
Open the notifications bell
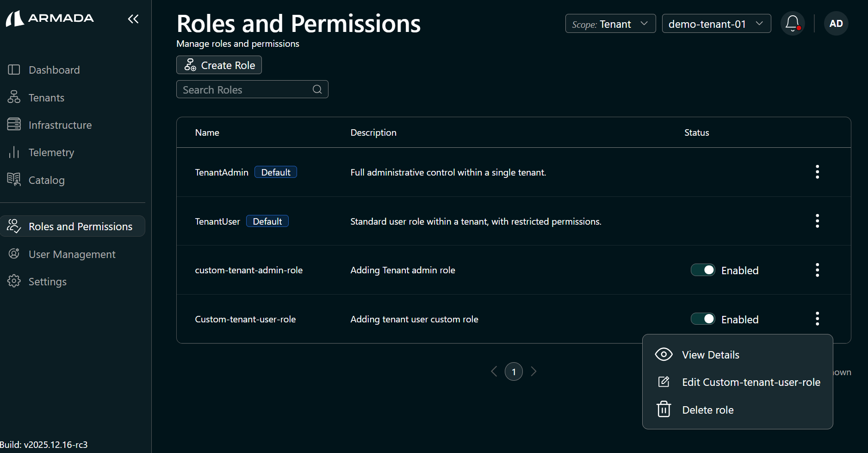(792, 23)
